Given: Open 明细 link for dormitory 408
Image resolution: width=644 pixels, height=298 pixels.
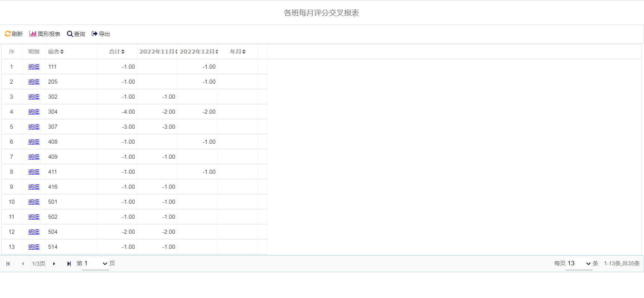Looking at the screenshot, I should pyautogui.click(x=34, y=142).
